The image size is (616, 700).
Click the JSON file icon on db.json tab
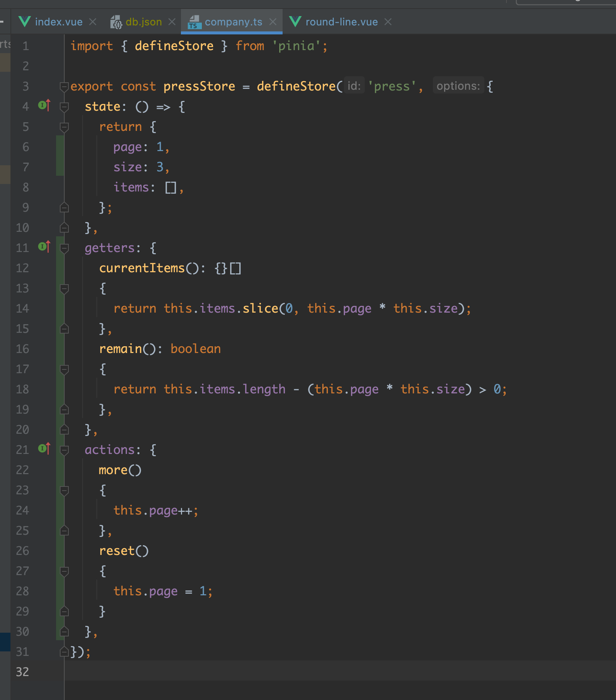(x=116, y=22)
